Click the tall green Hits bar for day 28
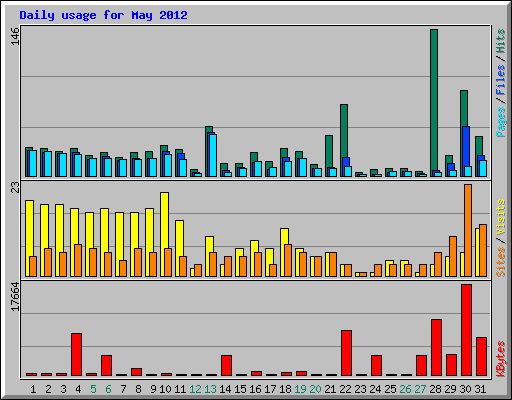Screen dimensions: 512x400 [x=434, y=103]
